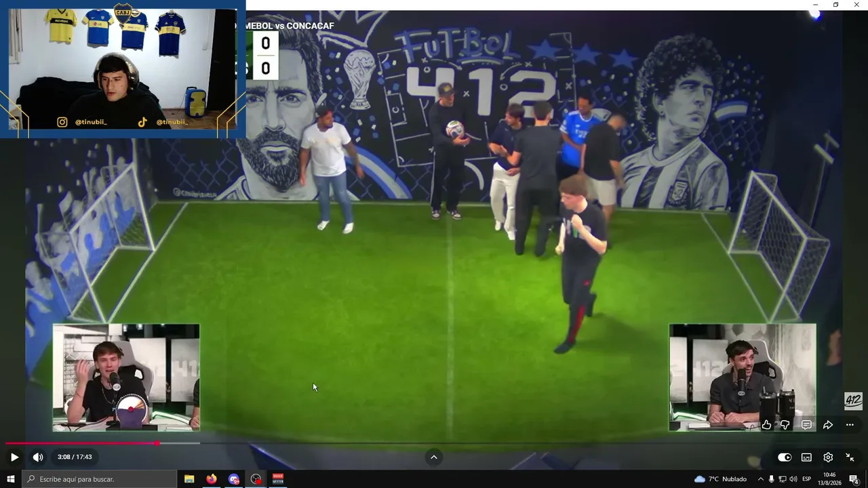Viewport: 868px width, 488px height.
Task: Mute the video player volume
Action: click(x=38, y=457)
